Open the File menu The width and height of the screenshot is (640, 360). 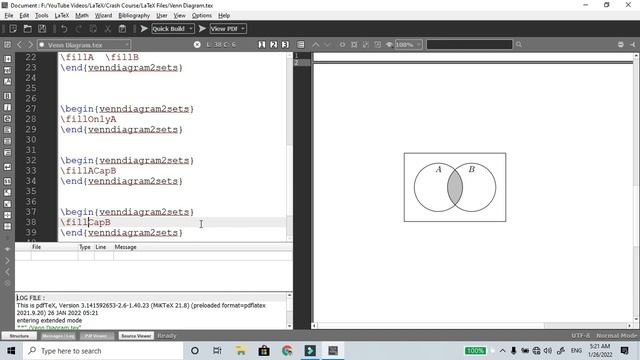(9, 16)
